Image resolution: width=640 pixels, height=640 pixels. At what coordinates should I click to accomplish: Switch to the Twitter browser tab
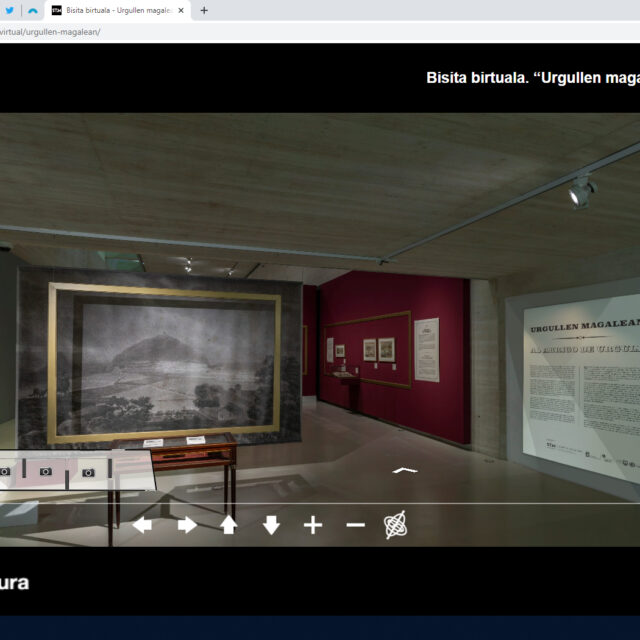(x=8, y=10)
